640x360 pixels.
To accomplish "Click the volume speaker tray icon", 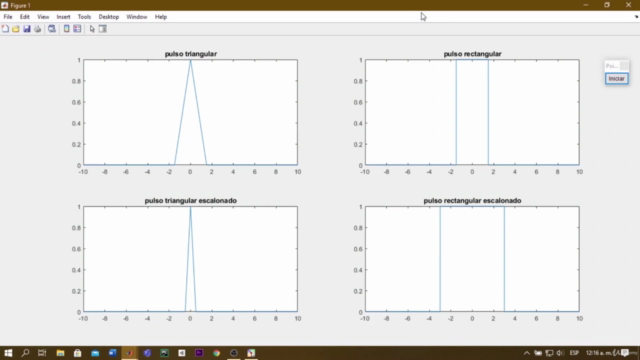I will pyautogui.click(x=560, y=353).
